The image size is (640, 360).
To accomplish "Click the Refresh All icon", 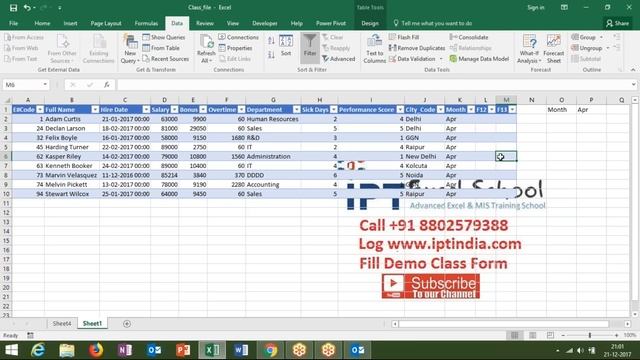I will point(206,42).
